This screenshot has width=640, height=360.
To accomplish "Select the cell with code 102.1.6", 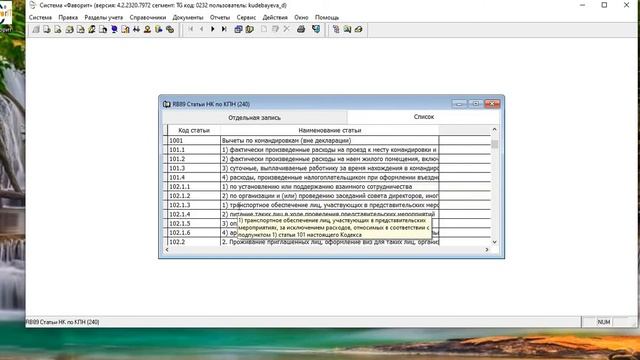I will (x=194, y=233).
